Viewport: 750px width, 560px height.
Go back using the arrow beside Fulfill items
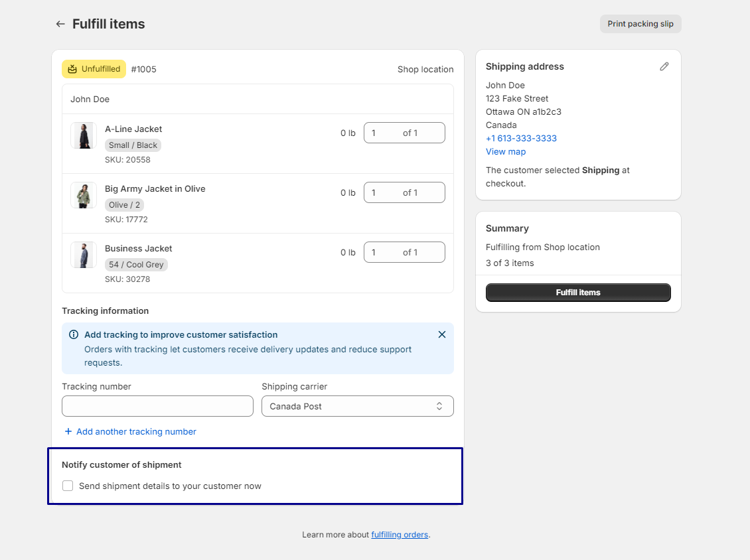click(x=60, y=24)
